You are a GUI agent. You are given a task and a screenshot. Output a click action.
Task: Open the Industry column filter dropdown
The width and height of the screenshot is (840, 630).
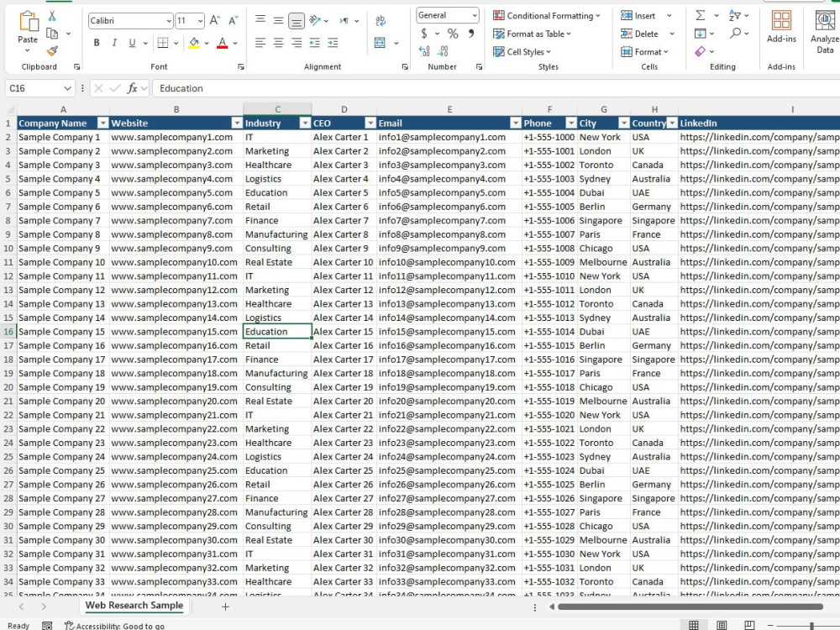pyautogui.click(x=305, y=123)
